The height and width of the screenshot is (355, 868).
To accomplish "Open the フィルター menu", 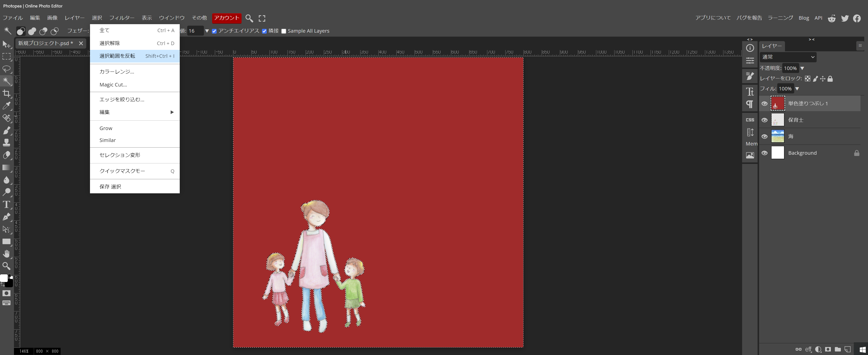I will [x=122, y=18].
